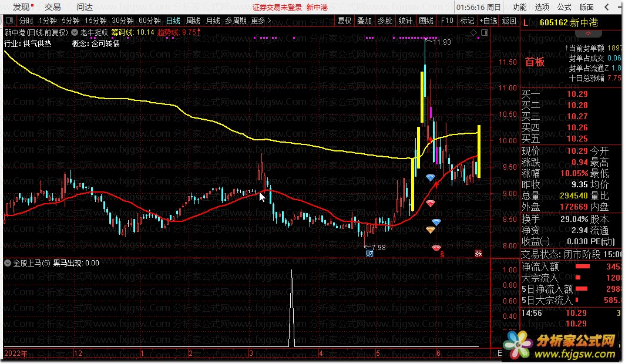Select the 30分钟 period

point(123,21)
